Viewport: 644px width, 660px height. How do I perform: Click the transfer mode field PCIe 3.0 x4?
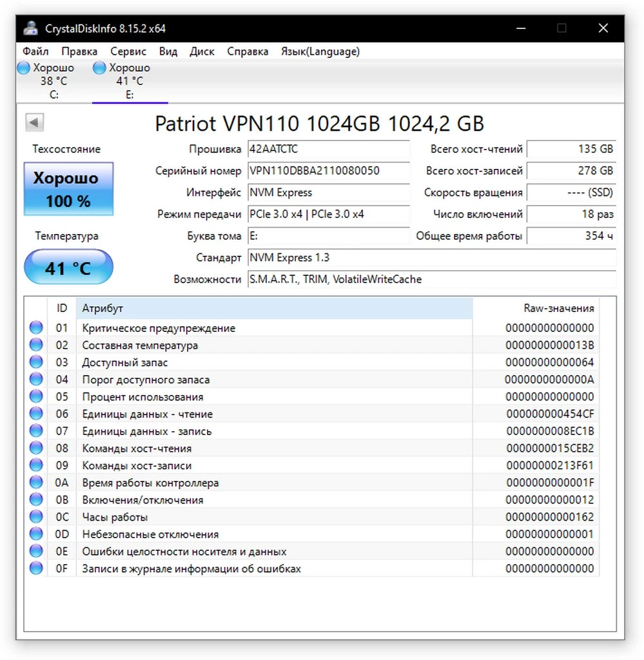[328, 214]
